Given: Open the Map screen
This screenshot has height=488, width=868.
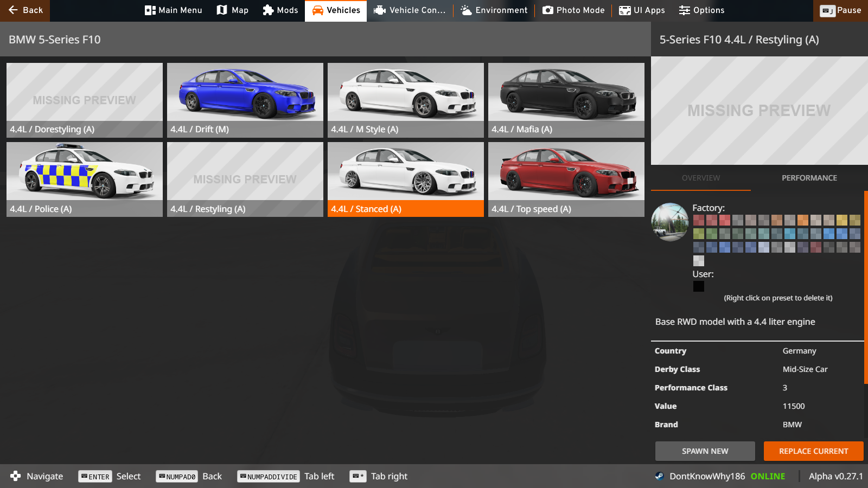Looking at the screenshot, I should (233, 10).
